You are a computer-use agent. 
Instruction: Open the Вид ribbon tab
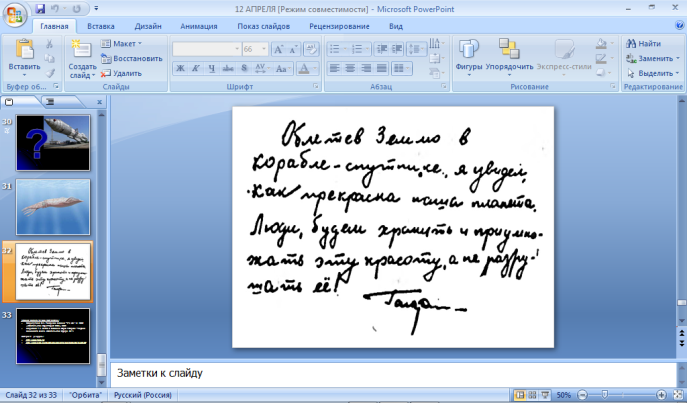click(x=396, y=26)
